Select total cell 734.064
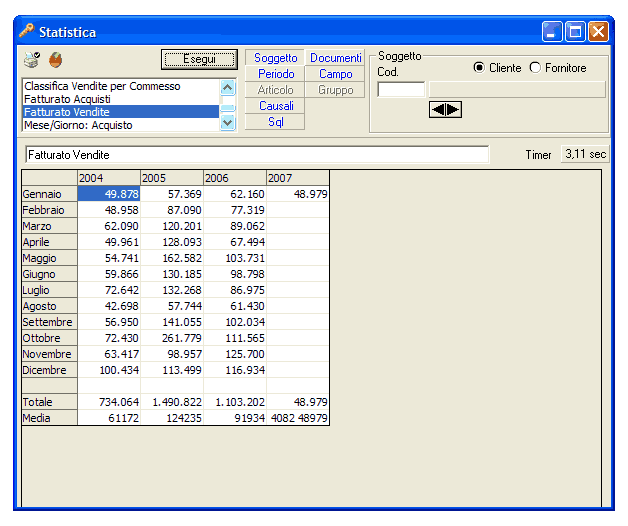628x526 pixels. click(x=109, y=402)
